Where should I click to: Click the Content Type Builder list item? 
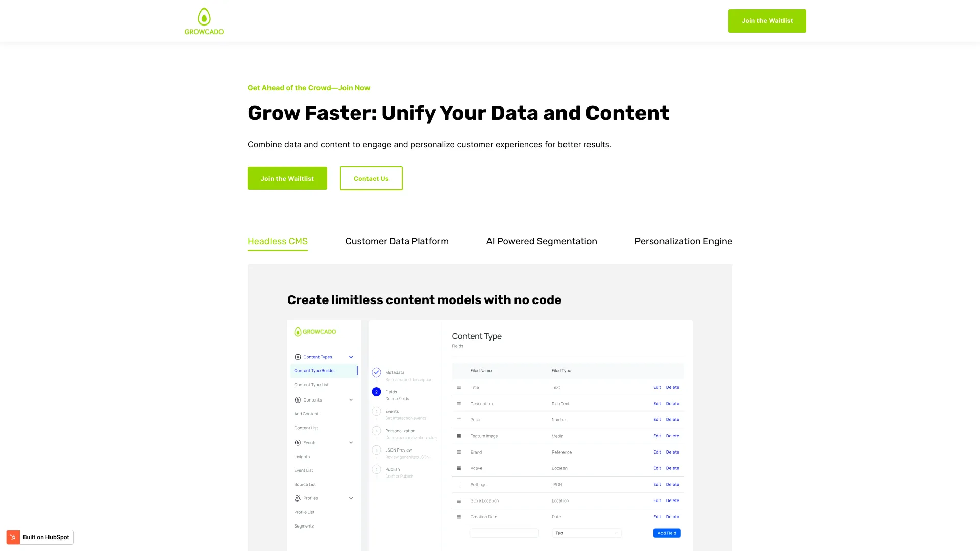323,371
